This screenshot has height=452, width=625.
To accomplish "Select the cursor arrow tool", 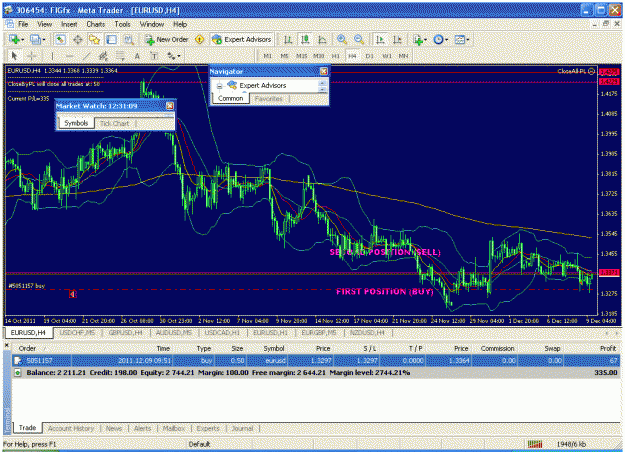I will click(x=14, y=56).
